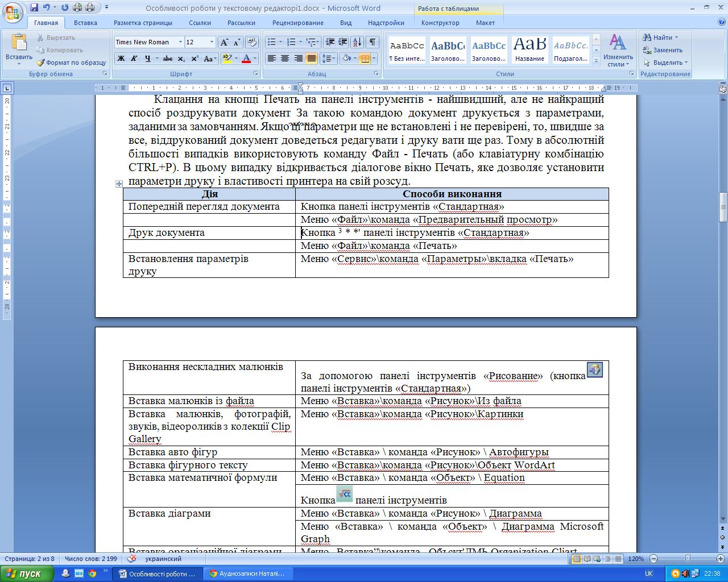Open the Макет table tab
The height and width of the screenshot is (582, 728).
[485, 23]
